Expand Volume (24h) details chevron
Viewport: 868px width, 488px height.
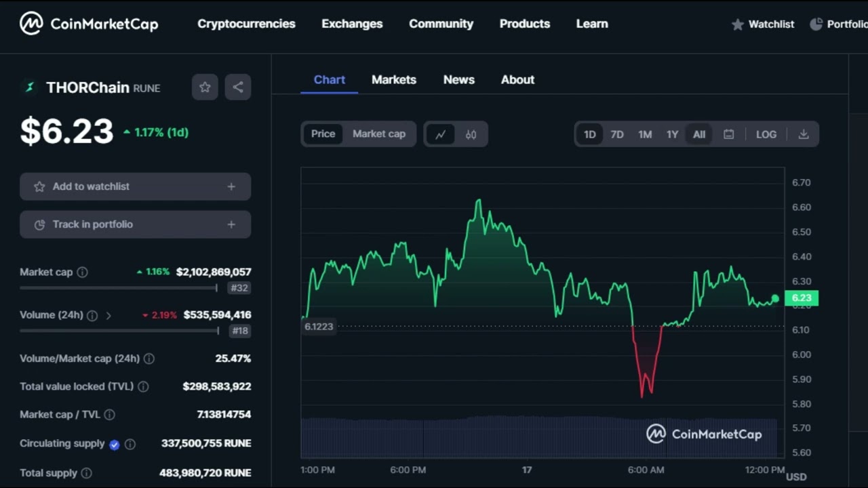click(x=108, y=315)
